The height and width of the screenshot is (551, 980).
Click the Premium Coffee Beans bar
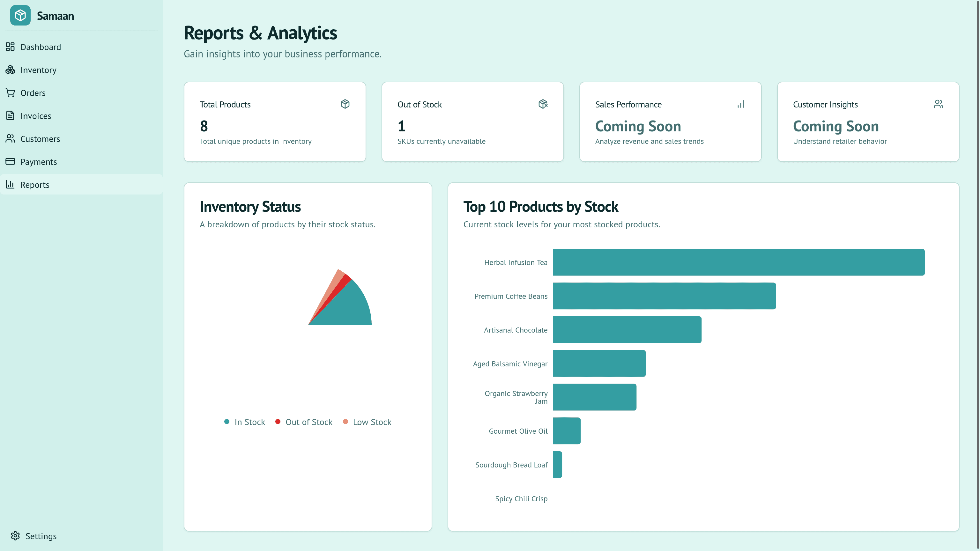(664, 296)
